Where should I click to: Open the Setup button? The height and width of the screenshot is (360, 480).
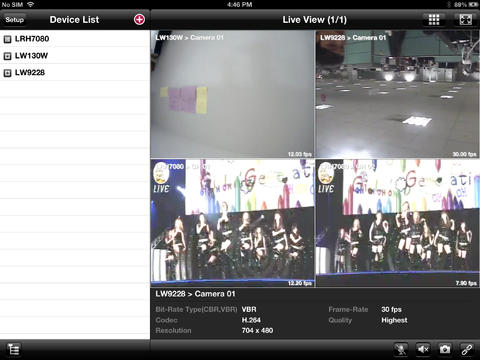point(14,19)
